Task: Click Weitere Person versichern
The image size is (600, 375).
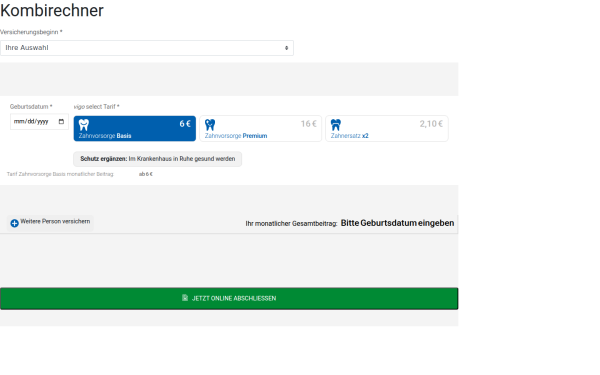Action: coord(50,222)
